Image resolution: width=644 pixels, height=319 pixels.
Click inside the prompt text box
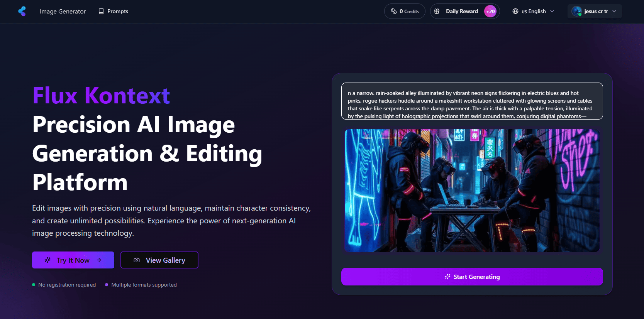(x=472, y=101)
